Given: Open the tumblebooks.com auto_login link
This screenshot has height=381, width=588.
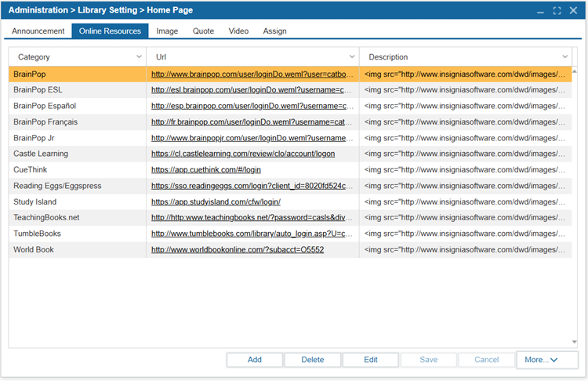Looking at the screenshot, I should (252, 234).
